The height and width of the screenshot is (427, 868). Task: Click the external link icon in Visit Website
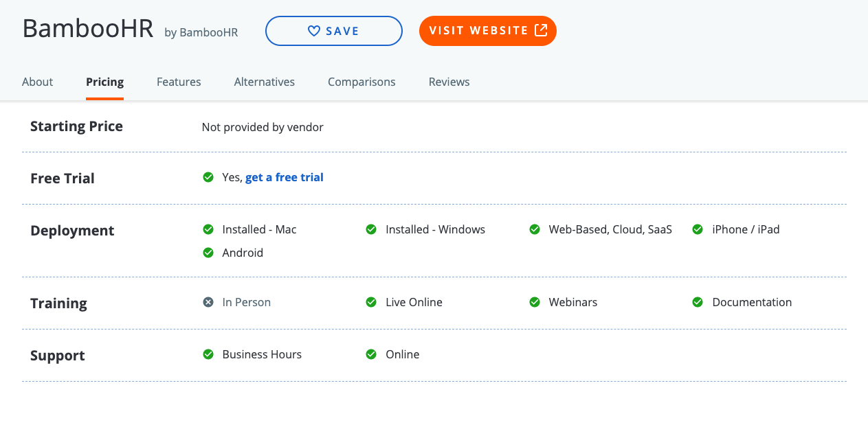[541, 30]
